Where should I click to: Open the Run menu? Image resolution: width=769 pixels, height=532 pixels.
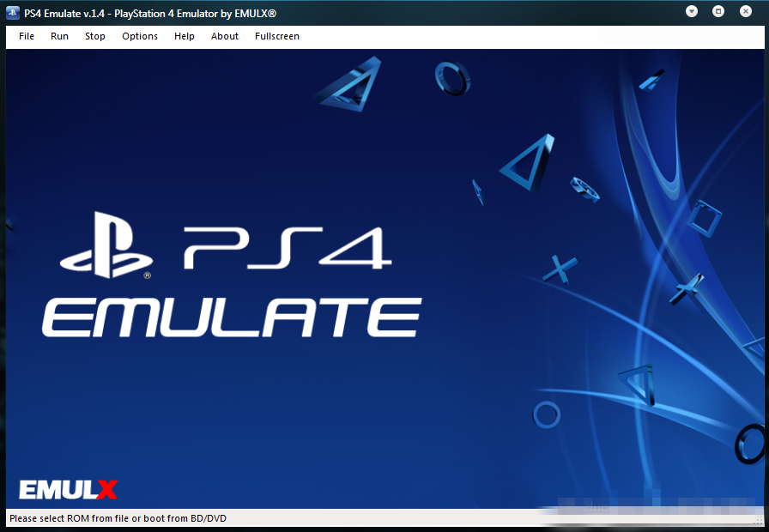point(59,36)
